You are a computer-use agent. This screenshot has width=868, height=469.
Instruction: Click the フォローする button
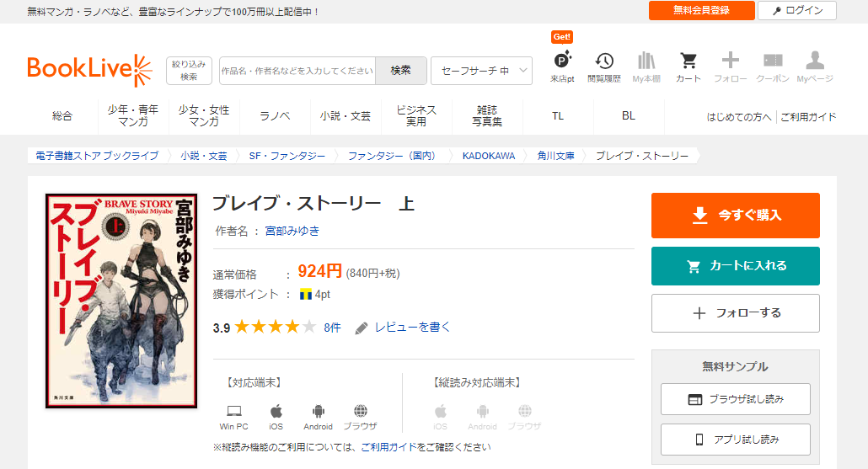(x=735, y=313)
